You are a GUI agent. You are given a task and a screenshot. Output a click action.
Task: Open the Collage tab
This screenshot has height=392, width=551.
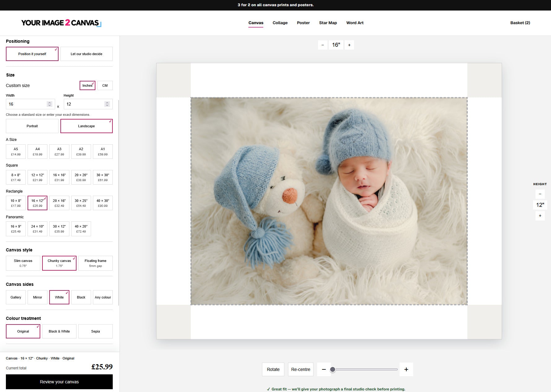pos(280,23)
